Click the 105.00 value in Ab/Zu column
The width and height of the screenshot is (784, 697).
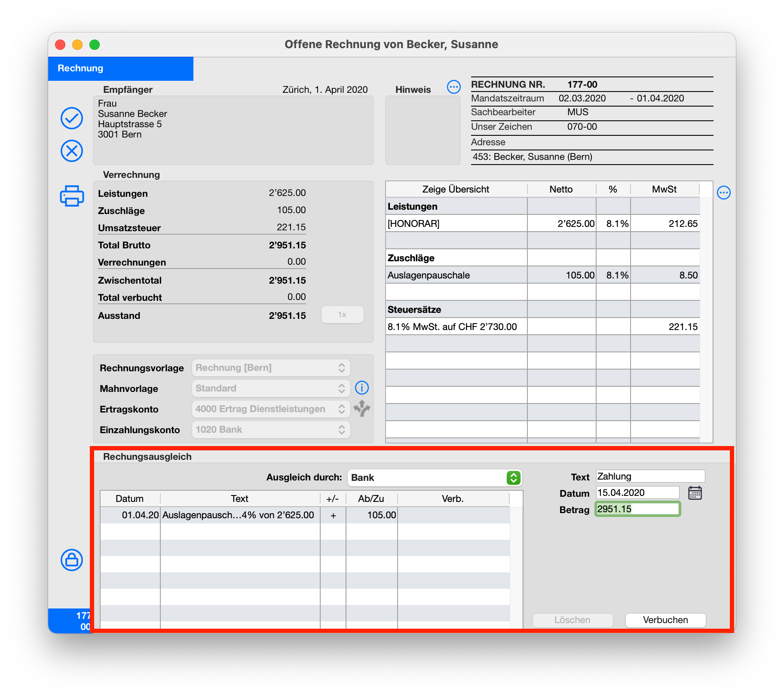click(x=382, y=515)
